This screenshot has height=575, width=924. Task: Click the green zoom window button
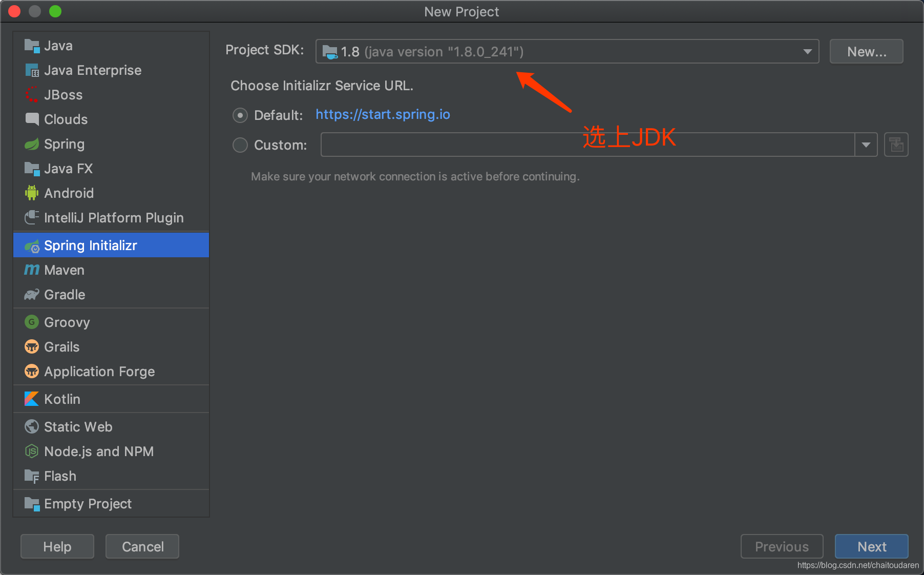tap(55, 11)
